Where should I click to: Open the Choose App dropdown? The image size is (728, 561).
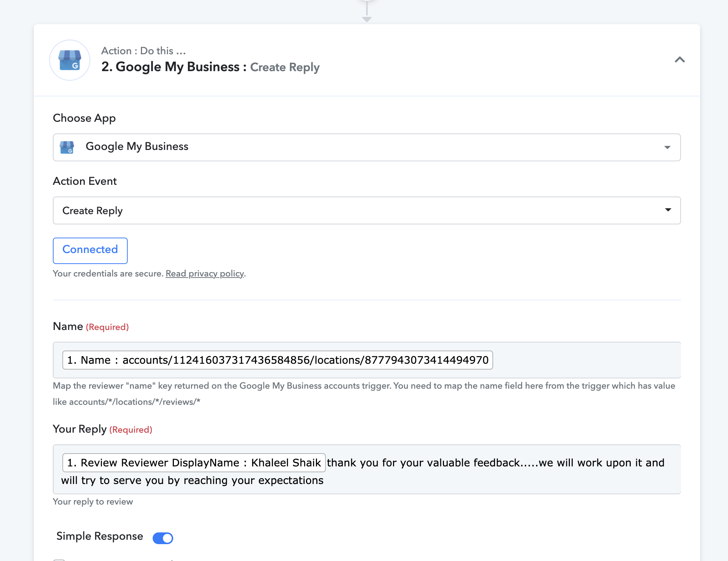tap(367, 147)
